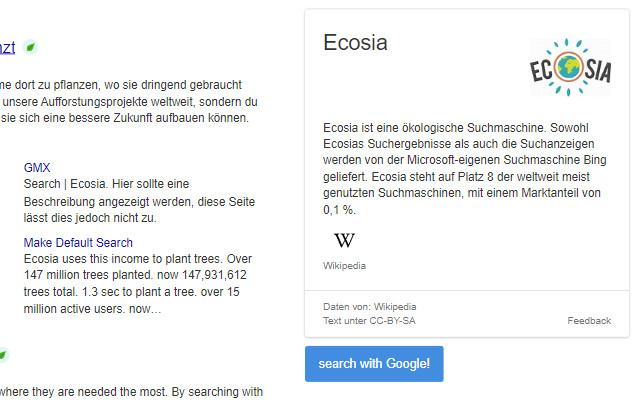The width and height of the screenshot is (640, 400).
Task: Click the Ecosia heading in the info panel
Action: (355, 43)
